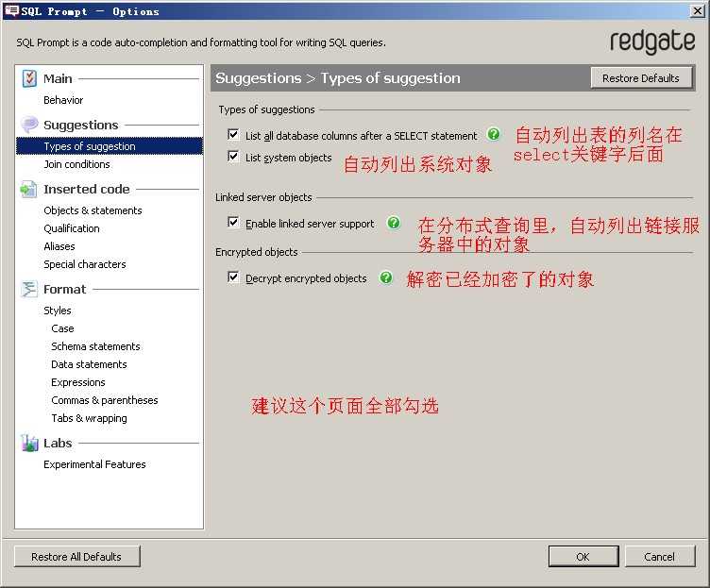Click the List system objects label
The image size is (710, 588).
pyautogui.click(x=289, y=158)
